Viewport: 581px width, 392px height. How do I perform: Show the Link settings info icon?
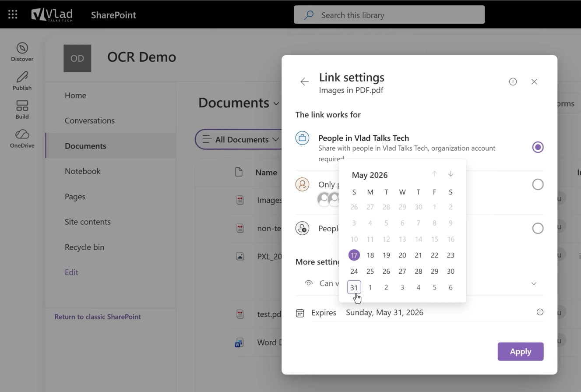click(x=513, y=81)
